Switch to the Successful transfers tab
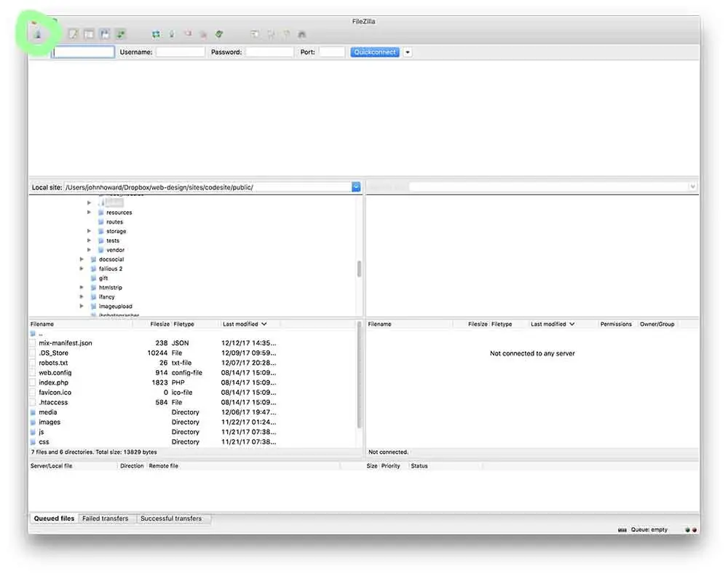Image resolution: width=728 pixels, height=574 pixels. click(171, 518)
